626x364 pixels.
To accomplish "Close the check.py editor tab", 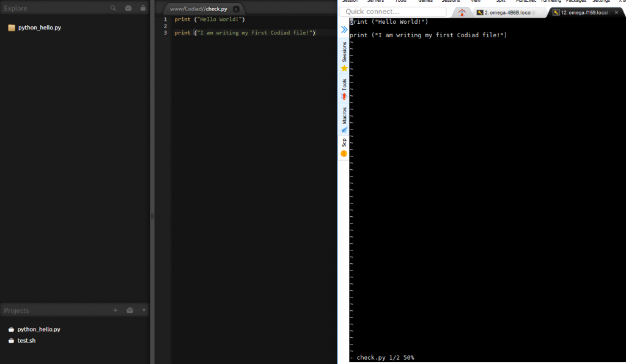I will click(237, 9).
